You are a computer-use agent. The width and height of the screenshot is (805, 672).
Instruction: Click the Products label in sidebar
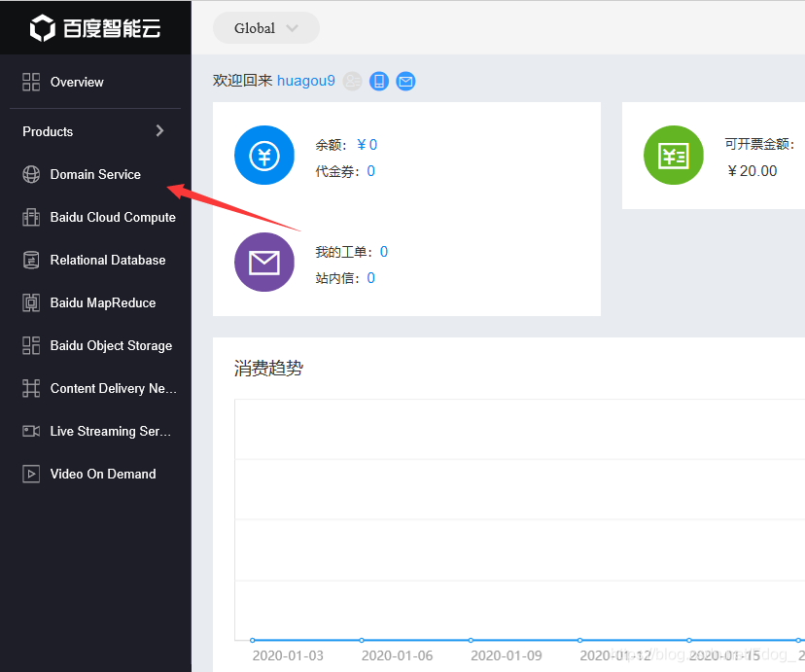[48, 131]
